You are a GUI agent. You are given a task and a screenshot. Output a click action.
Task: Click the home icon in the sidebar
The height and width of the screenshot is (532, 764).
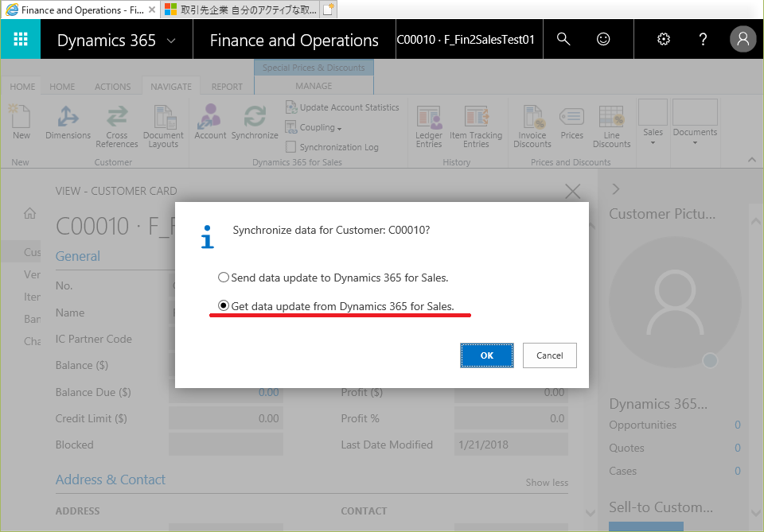(29, 213)
